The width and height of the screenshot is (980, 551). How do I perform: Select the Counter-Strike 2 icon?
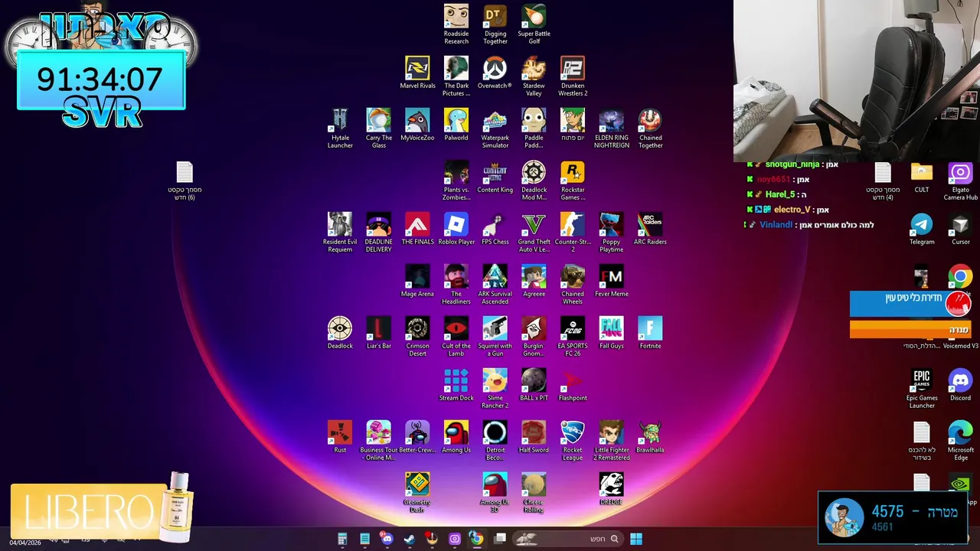[x=573, y=233]
